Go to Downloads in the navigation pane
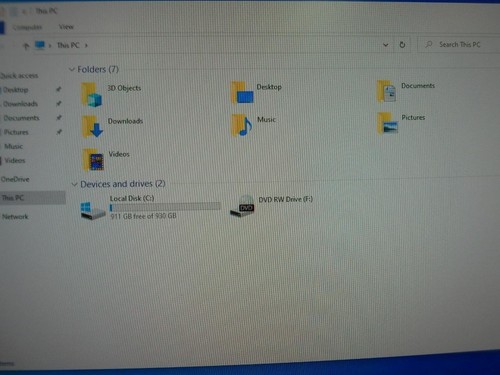This screenshot has height=375, width=500. 20,104
